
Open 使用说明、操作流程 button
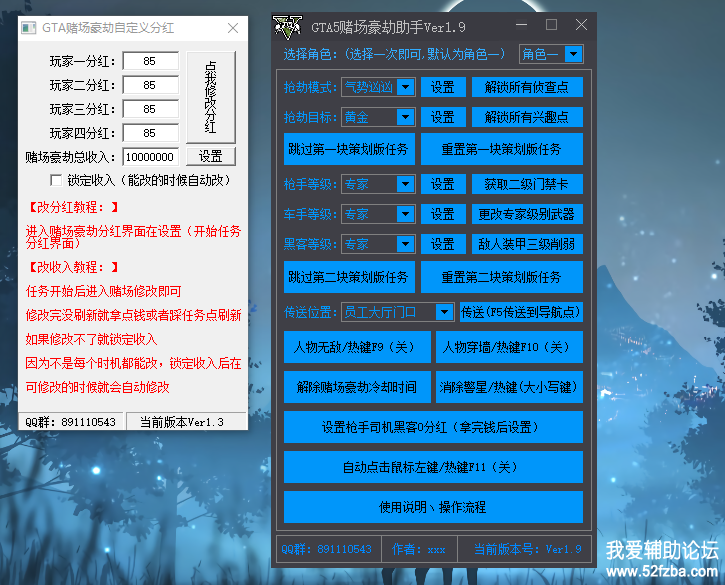[x=433, y=507]
